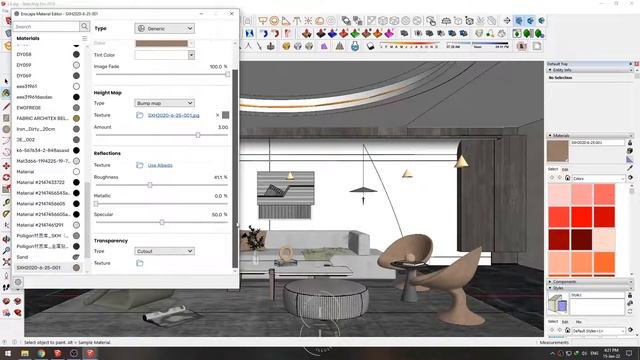This screenshot has height=360, width=640.
Task: Switch to Mix tab in Styles panel
Action: click(578, 322)
